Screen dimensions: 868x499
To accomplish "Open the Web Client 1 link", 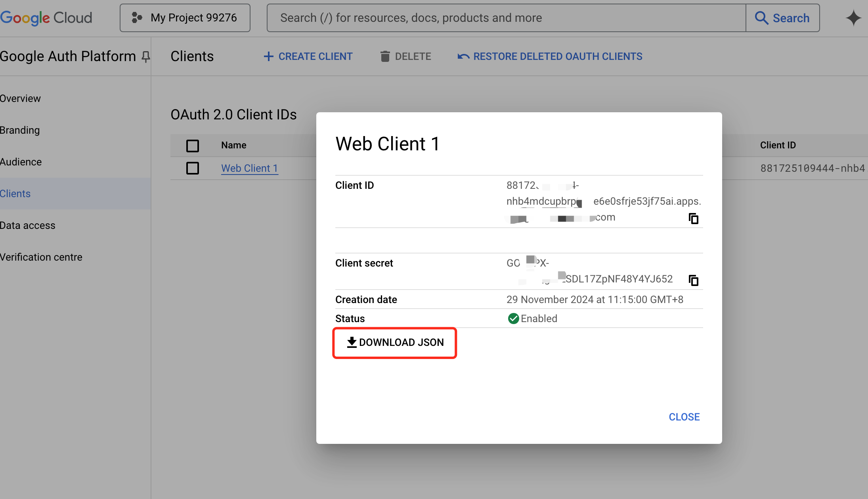I will coord(249,168).
